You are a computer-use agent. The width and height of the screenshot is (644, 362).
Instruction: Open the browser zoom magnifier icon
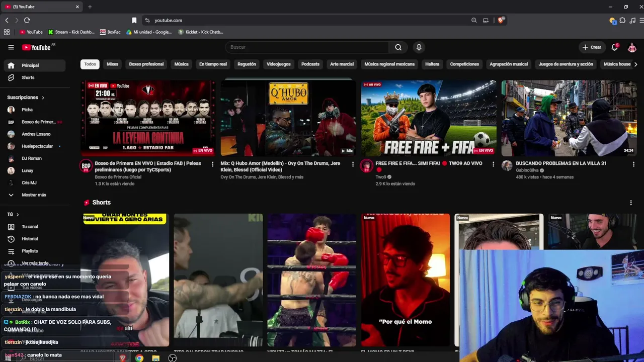pyautogui.click(x=474, y=20)
